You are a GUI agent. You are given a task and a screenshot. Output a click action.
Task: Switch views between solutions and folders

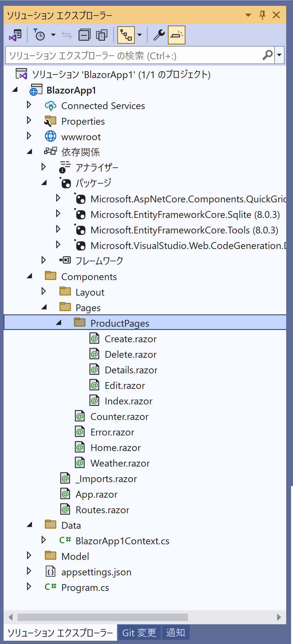15,35
